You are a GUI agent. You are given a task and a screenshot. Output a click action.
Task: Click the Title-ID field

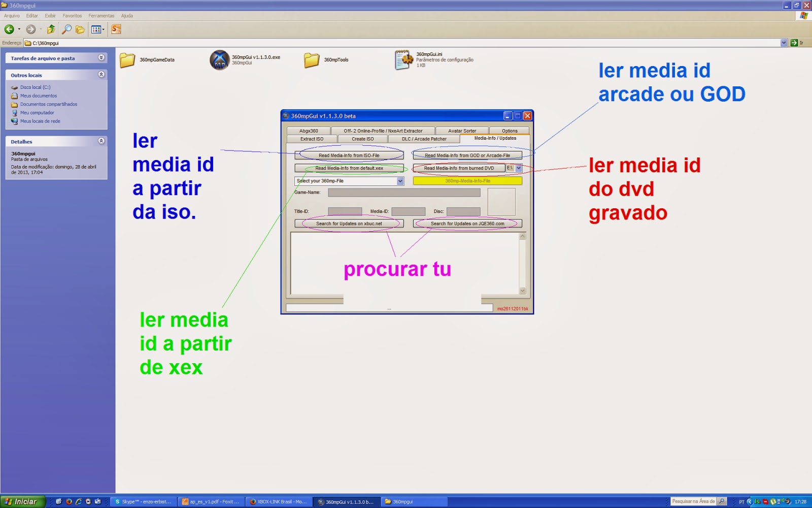(345, 211)
